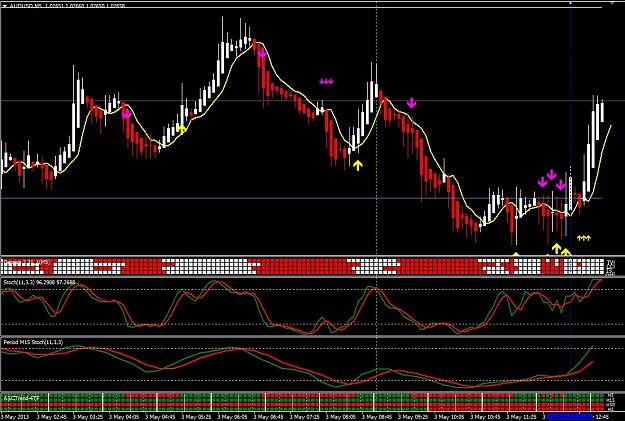Select the Period M15 Stoch(11,3,3) label

tap(33, 342)
